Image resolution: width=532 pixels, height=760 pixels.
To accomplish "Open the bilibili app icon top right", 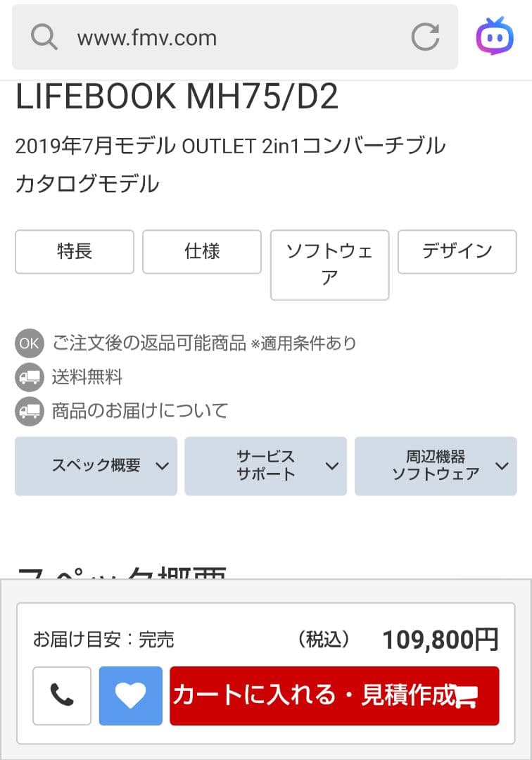I will pos(495,38).
